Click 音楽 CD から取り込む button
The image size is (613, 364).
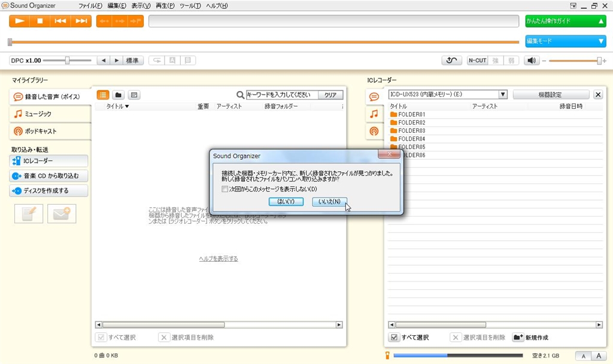pyautogui.click(x=48, y=176)
